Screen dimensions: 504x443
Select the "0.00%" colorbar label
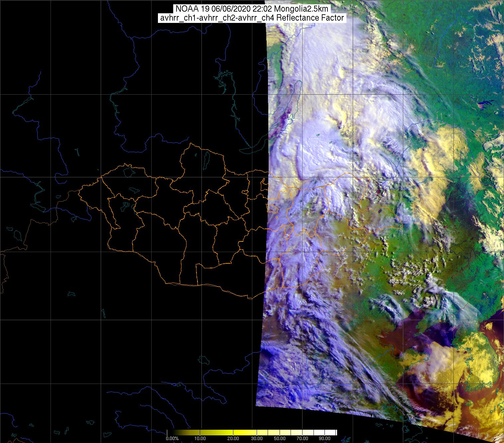point(172,438)
